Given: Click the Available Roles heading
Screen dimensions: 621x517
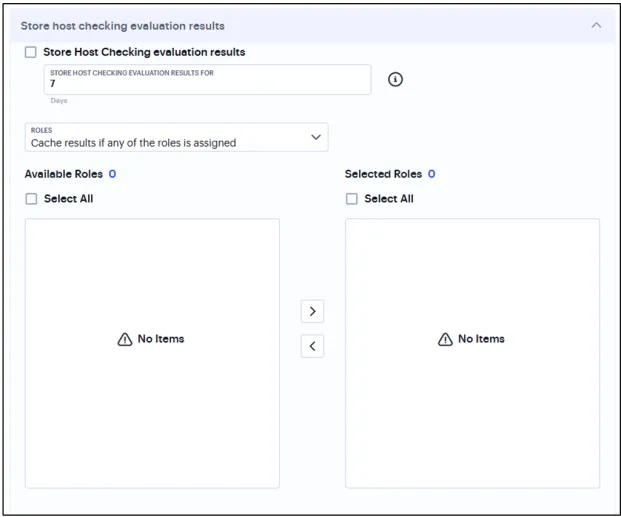Looking at the screenshot, I should 64,174.
